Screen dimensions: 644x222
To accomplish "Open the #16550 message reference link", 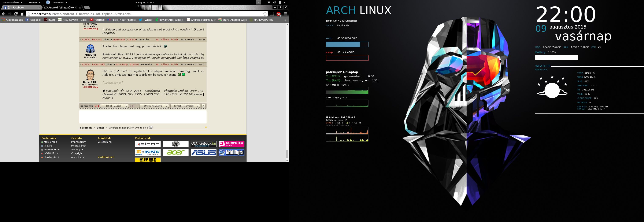I will click(134, 64).
